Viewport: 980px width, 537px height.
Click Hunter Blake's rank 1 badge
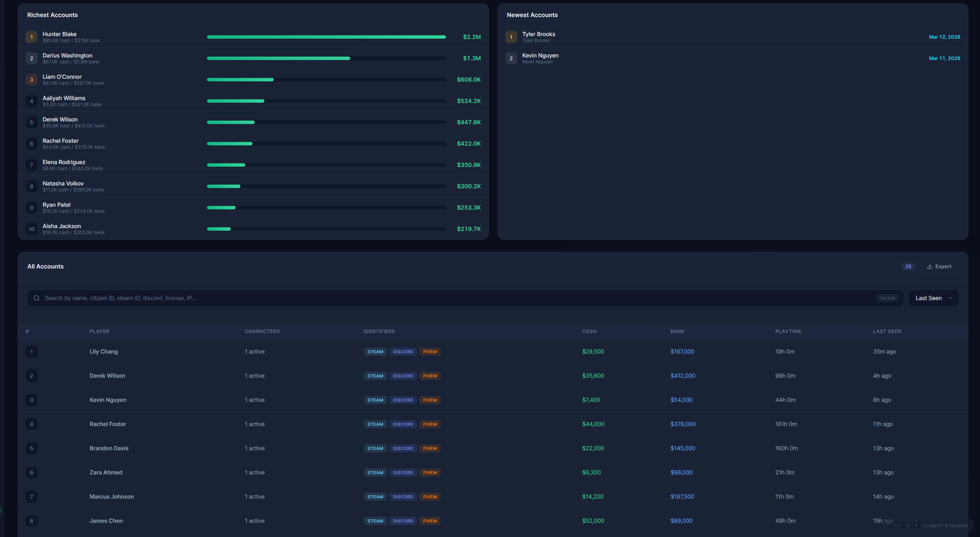[x=32, y=37]
